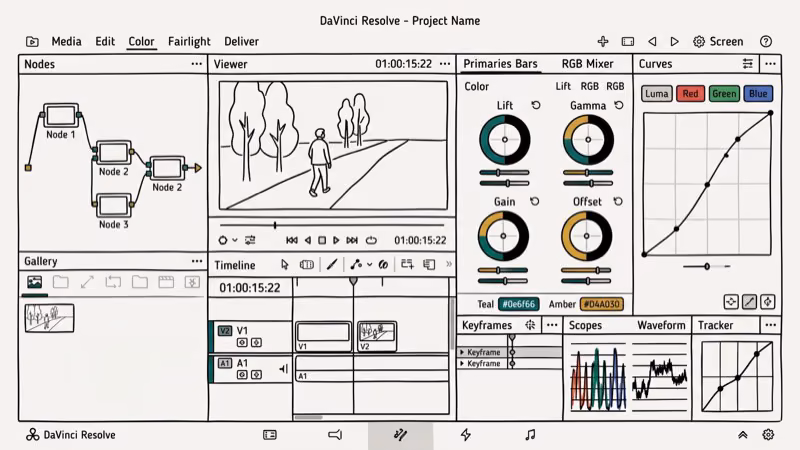Viewport: 800px width, 450px height.
Task: Reset the Offset color wheel
Action: point(618,202)
